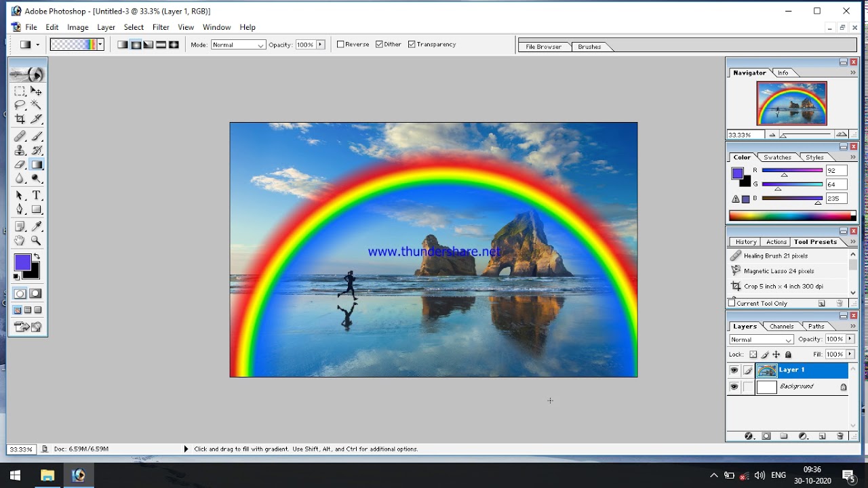Select the Blur tool

point(20,179)
